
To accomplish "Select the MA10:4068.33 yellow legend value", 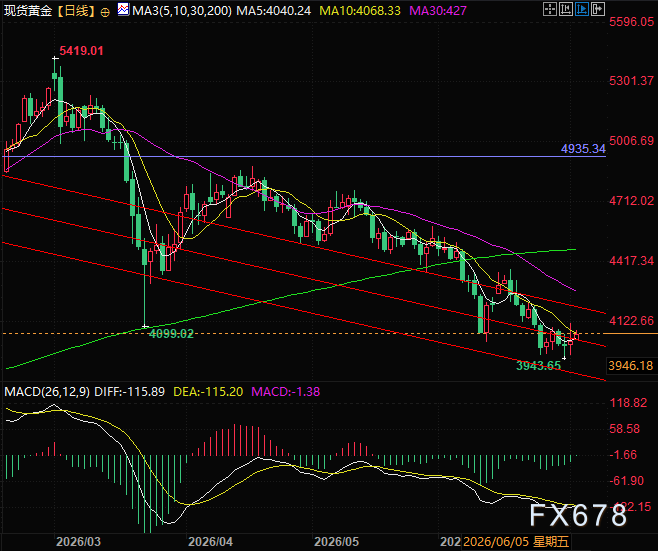I will click(x=360, y=10).
